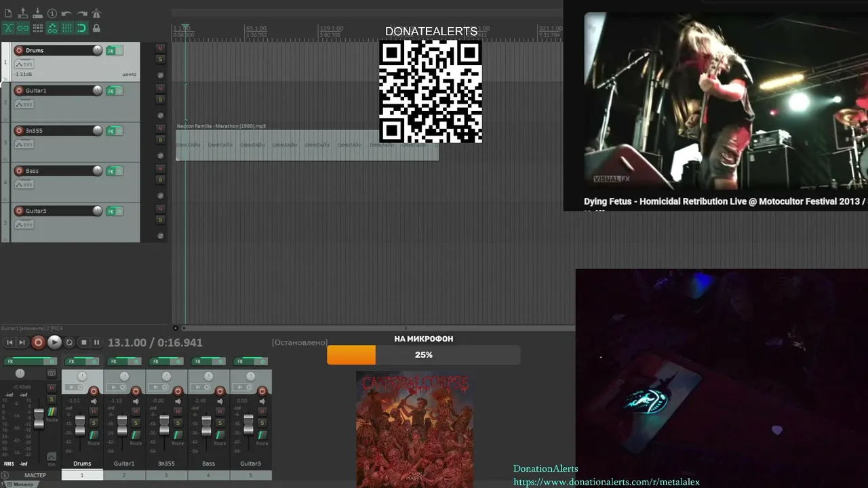
Task: Mute the Drums track in track panel
Action: click(x=160, y=48)
